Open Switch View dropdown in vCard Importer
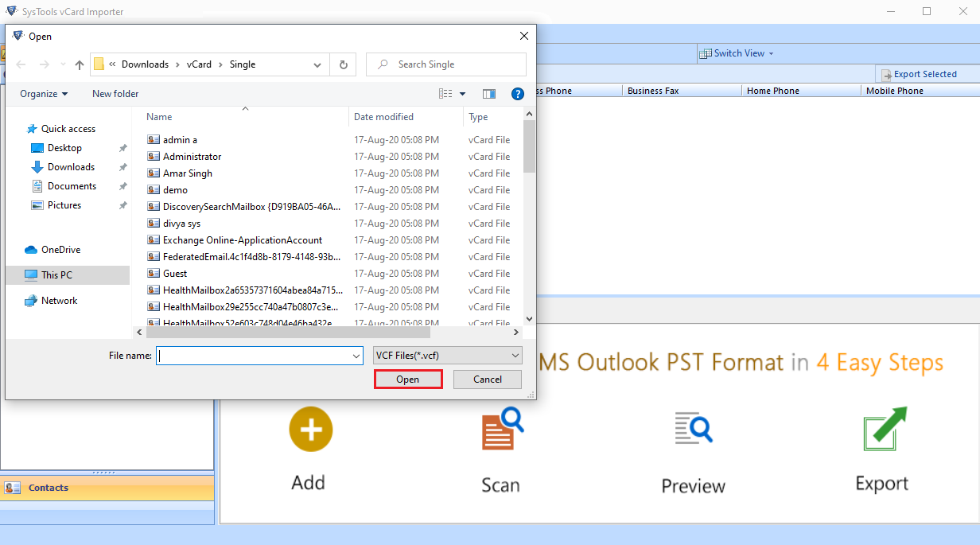 (737, 53)
